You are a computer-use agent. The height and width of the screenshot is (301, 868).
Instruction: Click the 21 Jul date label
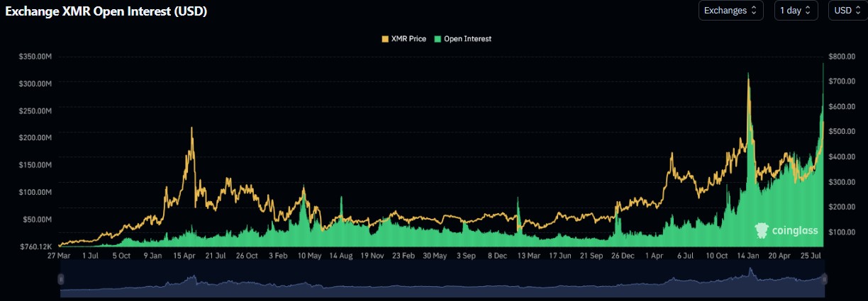[216, 256]
